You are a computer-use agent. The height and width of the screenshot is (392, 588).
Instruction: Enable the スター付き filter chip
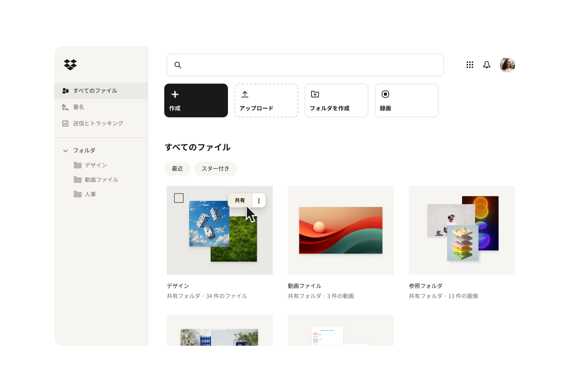[215, 169]
